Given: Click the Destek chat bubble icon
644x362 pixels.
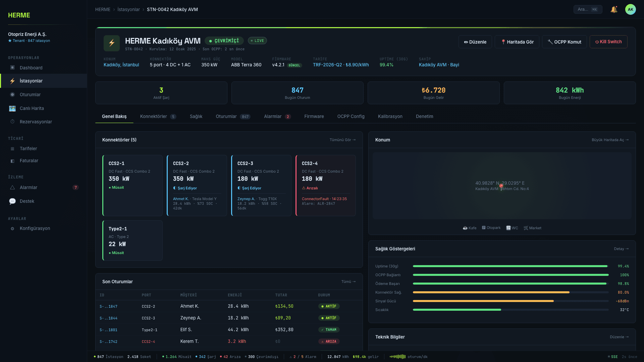Looking at the screenshot, I should pos(12,201).
